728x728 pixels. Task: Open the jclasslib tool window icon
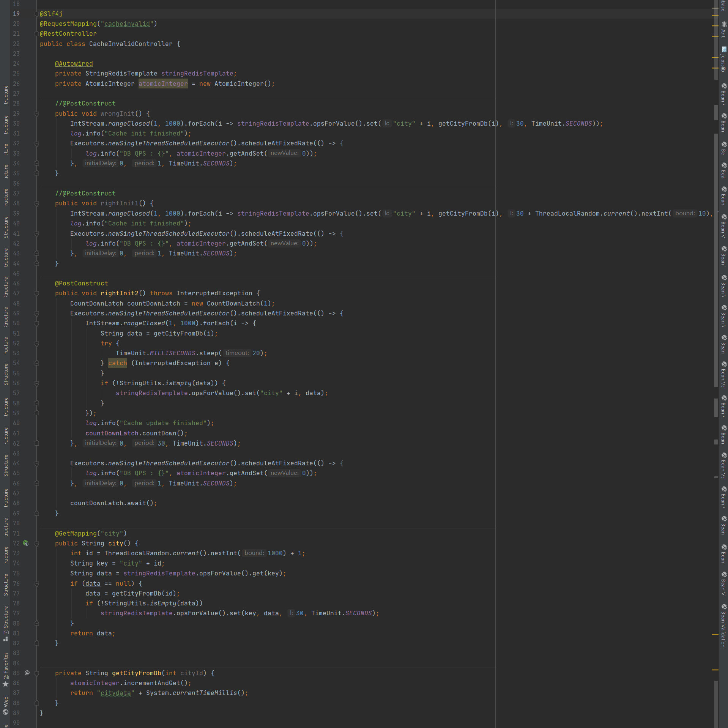[x=724, y=49]
